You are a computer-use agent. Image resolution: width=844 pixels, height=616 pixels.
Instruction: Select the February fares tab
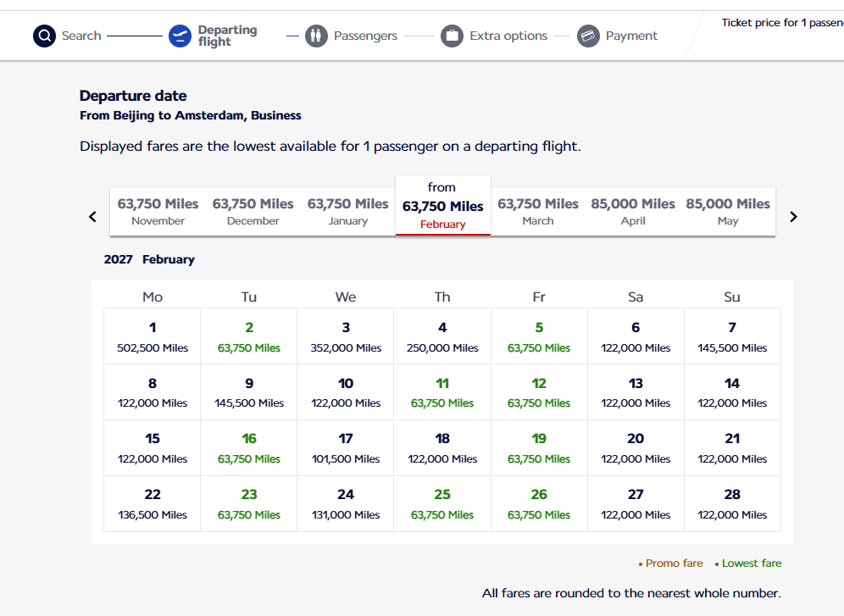click(443, 206)
